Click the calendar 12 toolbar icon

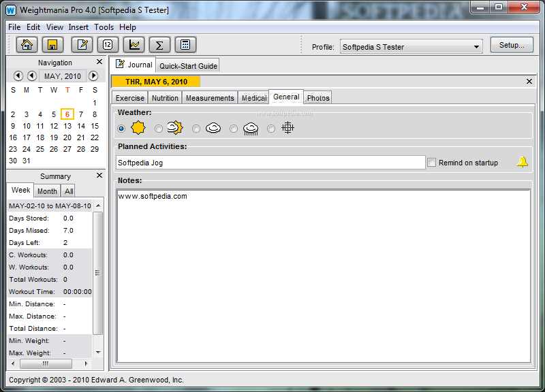coord(108,45)
